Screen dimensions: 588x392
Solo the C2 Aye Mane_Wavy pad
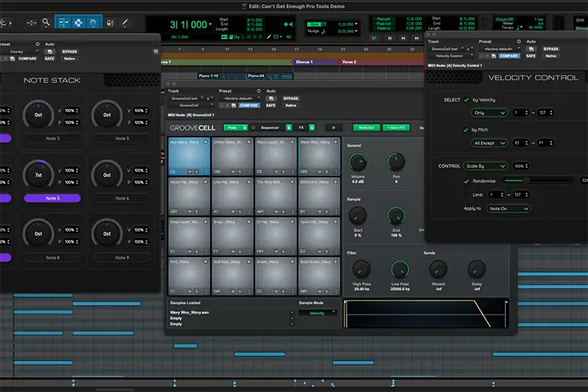click(197, 172)
